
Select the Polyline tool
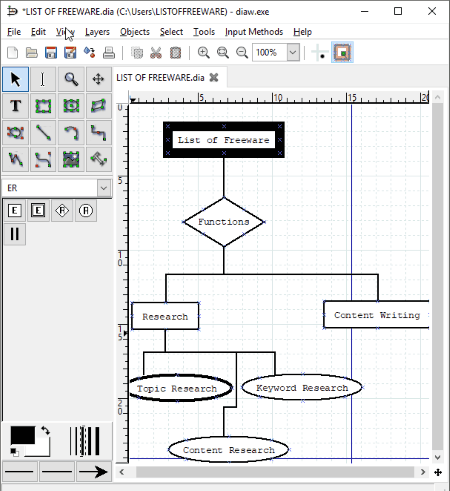15,159
